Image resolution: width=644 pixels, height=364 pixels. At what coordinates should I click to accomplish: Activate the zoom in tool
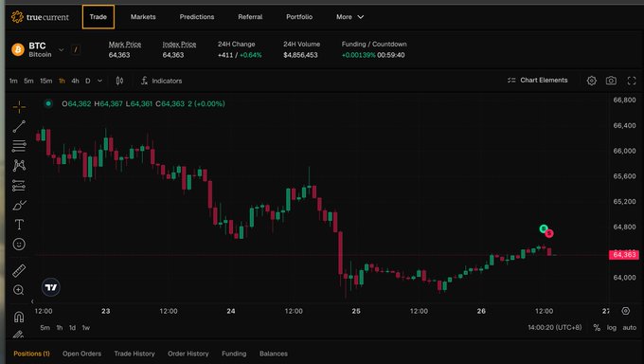19,289
